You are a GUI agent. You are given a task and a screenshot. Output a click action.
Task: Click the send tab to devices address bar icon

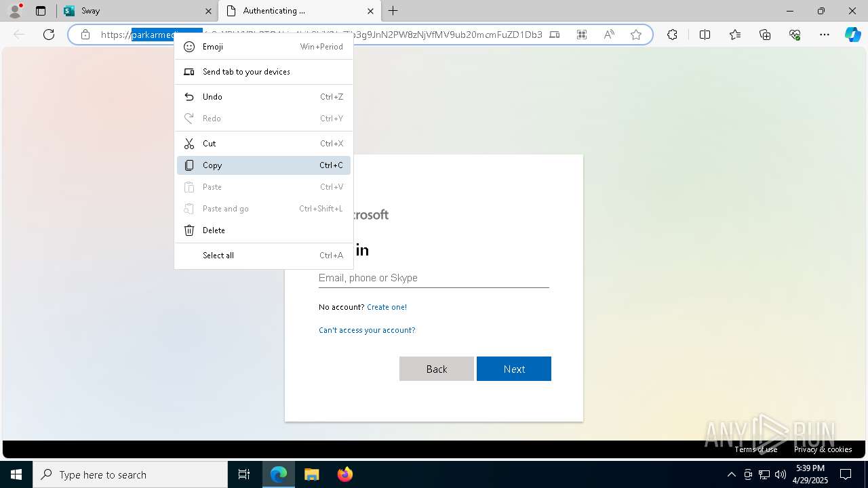coord(554,35)
